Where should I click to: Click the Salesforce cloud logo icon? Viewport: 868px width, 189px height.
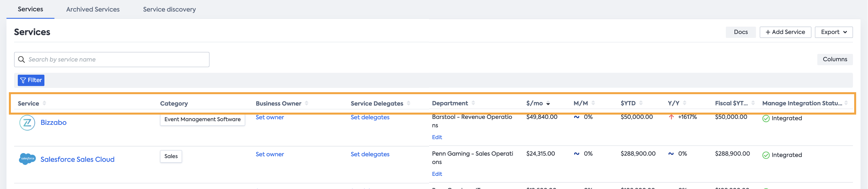click(27, 159)
